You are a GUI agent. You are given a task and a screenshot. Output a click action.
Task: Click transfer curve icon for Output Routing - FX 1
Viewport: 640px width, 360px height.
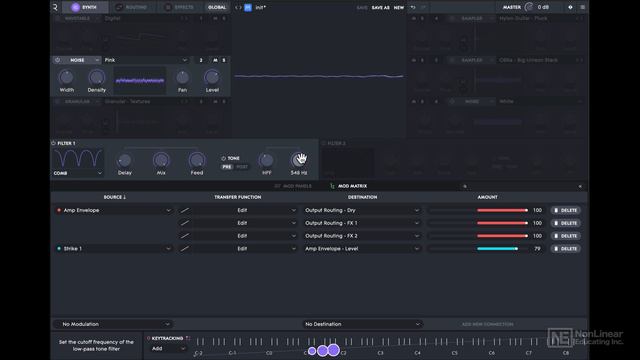click(185, 223)
